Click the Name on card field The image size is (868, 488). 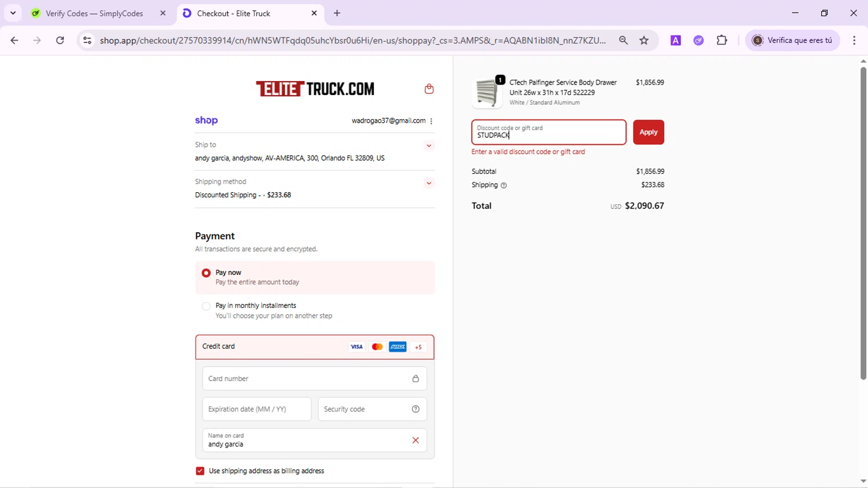315,441
